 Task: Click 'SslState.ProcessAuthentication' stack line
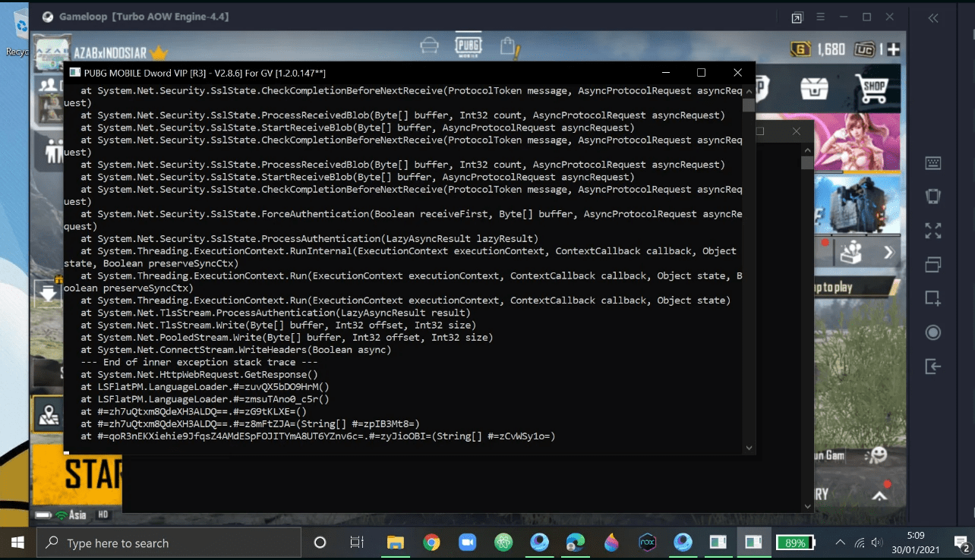coord(309,238)
